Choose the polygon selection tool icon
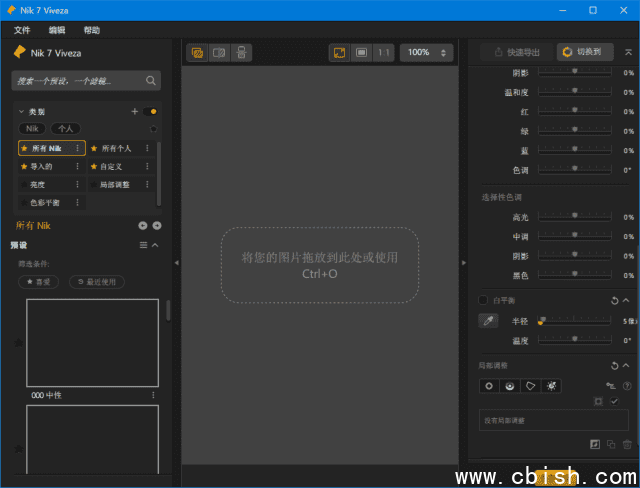 pyautogui.click(x=531, y=385)
